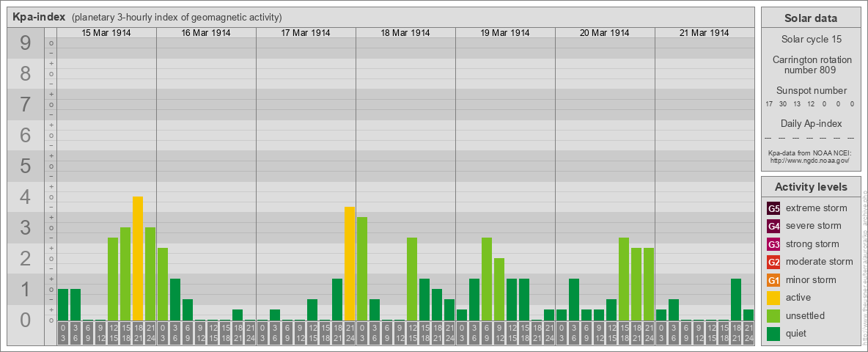Click the Kp scale number 8
The height and width of the screenshot is (352, 868).
click(25, 73)
